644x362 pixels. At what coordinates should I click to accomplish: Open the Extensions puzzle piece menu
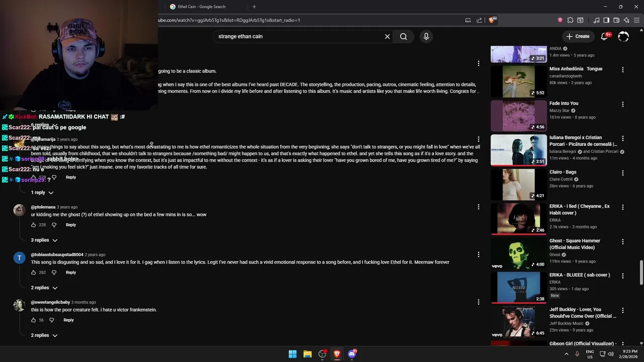(570, 20)
